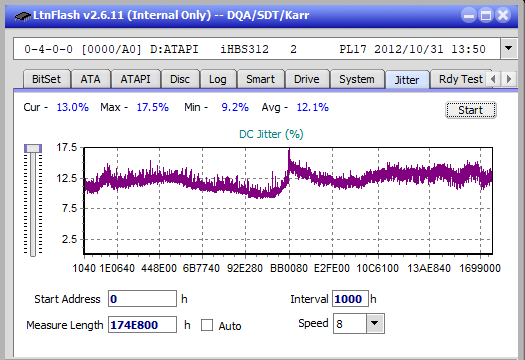Start the jitter measurement
The width and height of the screenshot is (525, 360).
(470, 110)
